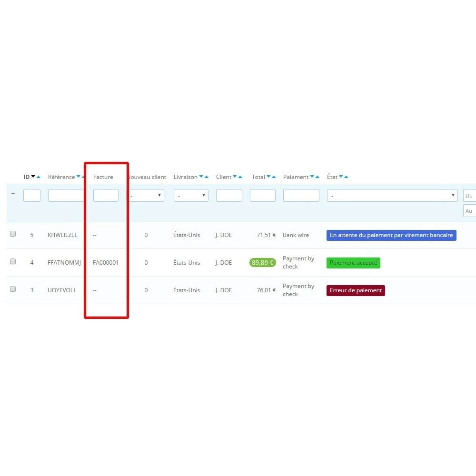Click the Au date filter field
Image resolution: width=476 pixels, height=476 pixels.
[470, 211]
